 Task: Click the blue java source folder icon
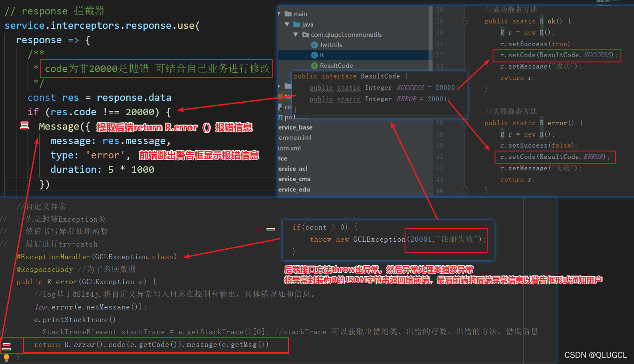pyautogui.click(x=297, y=24)
